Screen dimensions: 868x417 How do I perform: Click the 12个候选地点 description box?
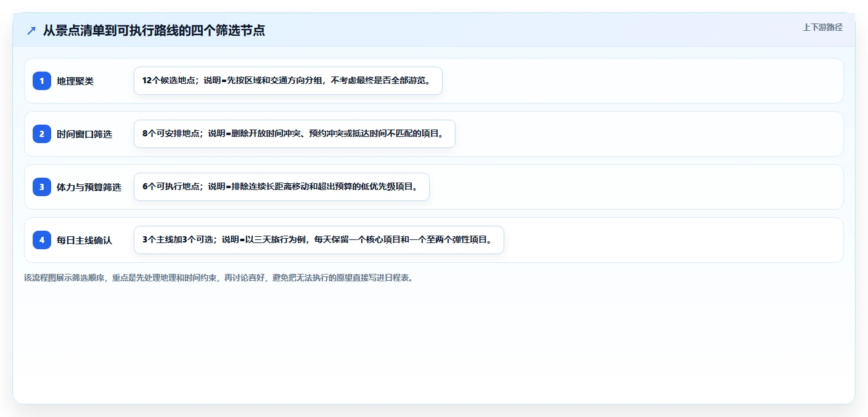288,81
